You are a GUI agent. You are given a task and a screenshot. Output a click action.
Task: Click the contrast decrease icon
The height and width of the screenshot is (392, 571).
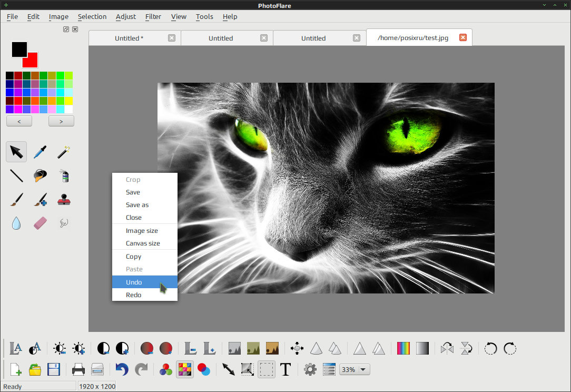pyautogui.click(x=103, y=348)
